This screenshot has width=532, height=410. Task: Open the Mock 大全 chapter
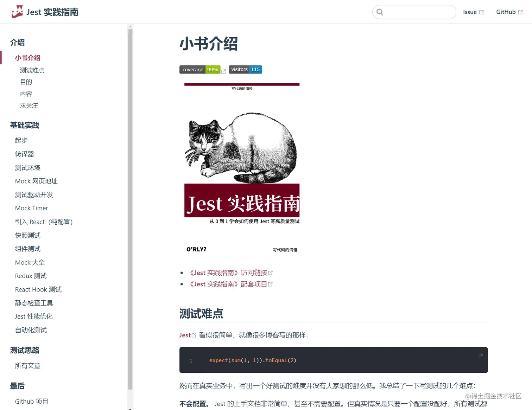30,262
